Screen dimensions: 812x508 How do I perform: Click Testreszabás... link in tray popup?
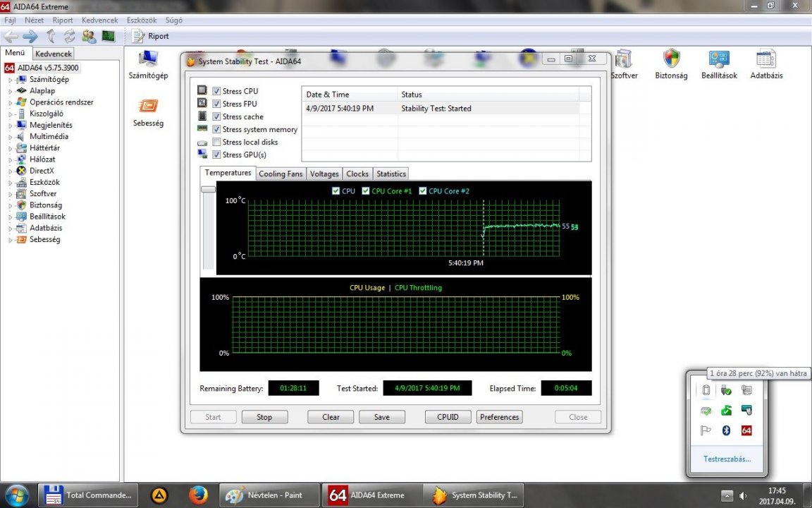(727, 459)
